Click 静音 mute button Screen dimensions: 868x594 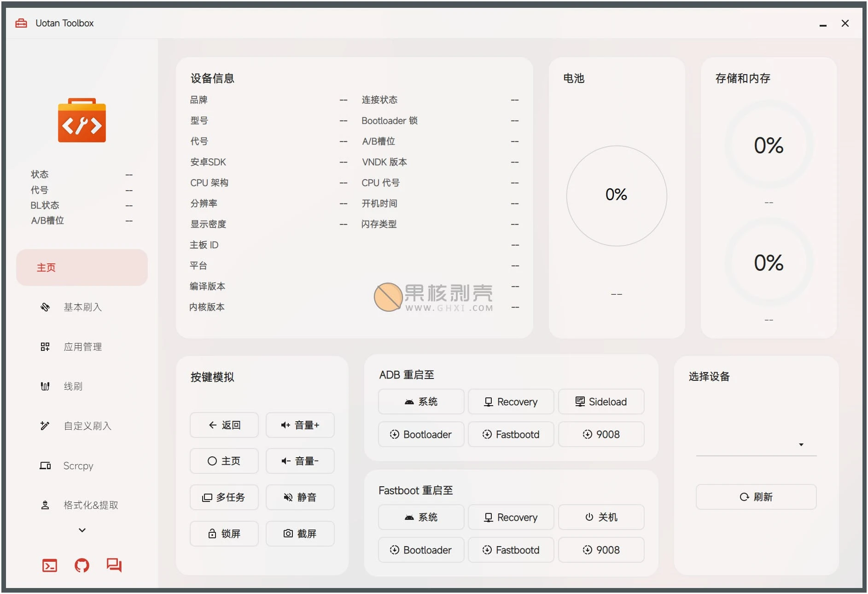point(300,497)
